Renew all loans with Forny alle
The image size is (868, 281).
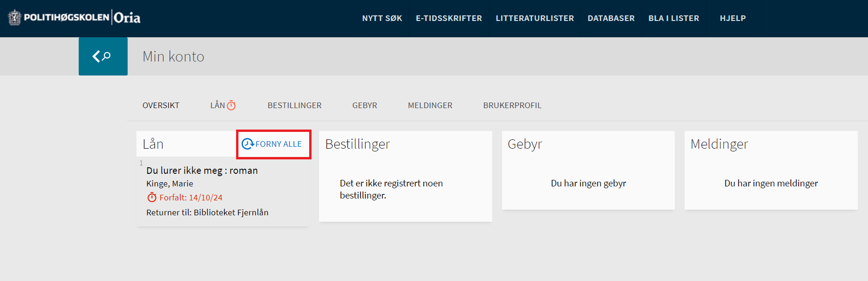tap(273, 144)
